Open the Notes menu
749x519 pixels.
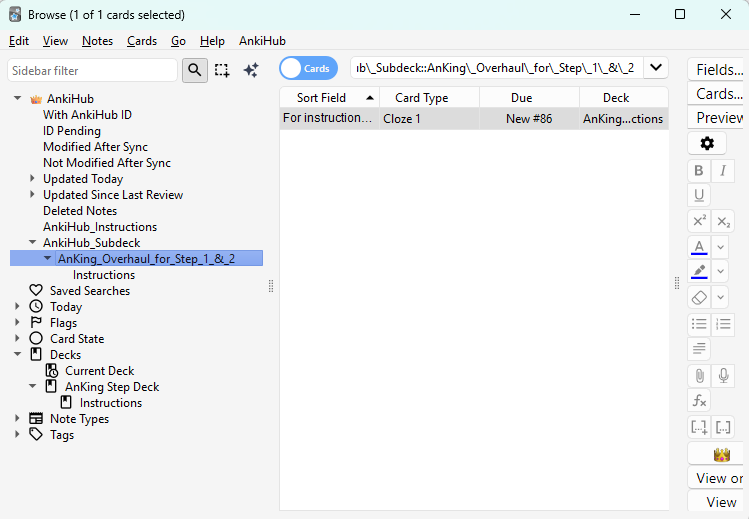97,41
